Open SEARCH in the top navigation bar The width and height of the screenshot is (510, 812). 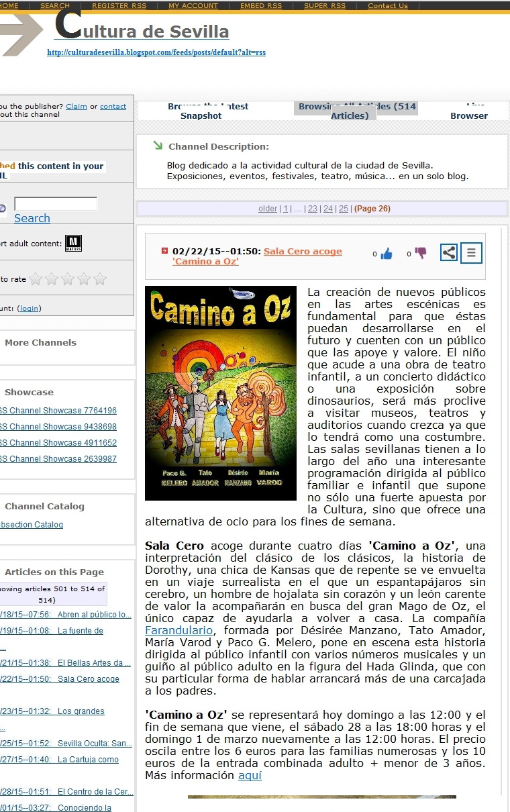pyautogui.click(x=55, y=5)
